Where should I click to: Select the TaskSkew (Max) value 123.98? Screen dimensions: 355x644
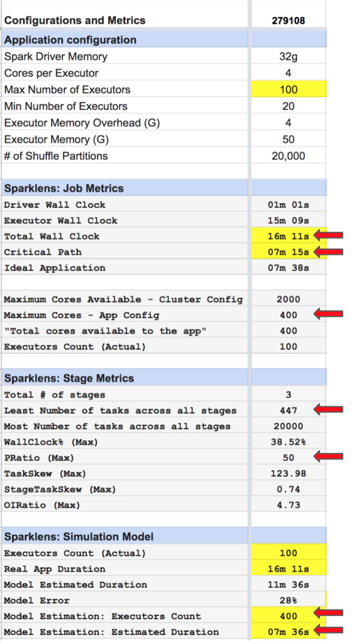coord(289,473)
